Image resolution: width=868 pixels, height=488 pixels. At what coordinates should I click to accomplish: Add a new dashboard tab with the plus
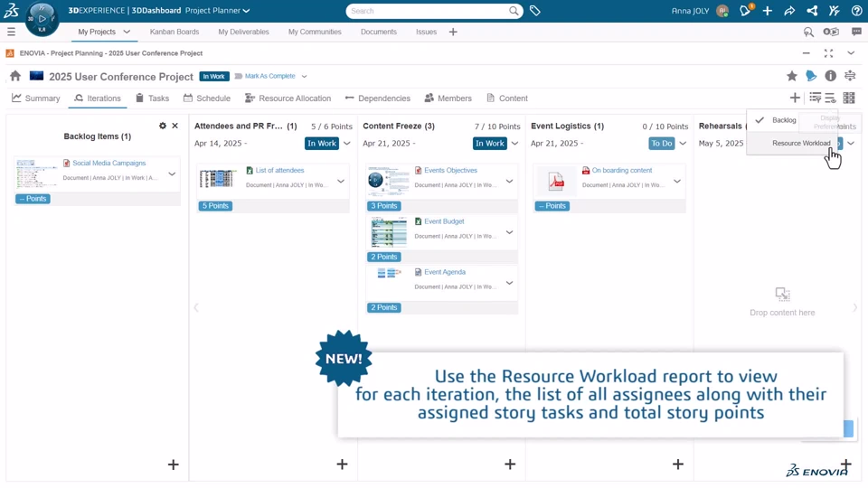(x=453, y=33)
